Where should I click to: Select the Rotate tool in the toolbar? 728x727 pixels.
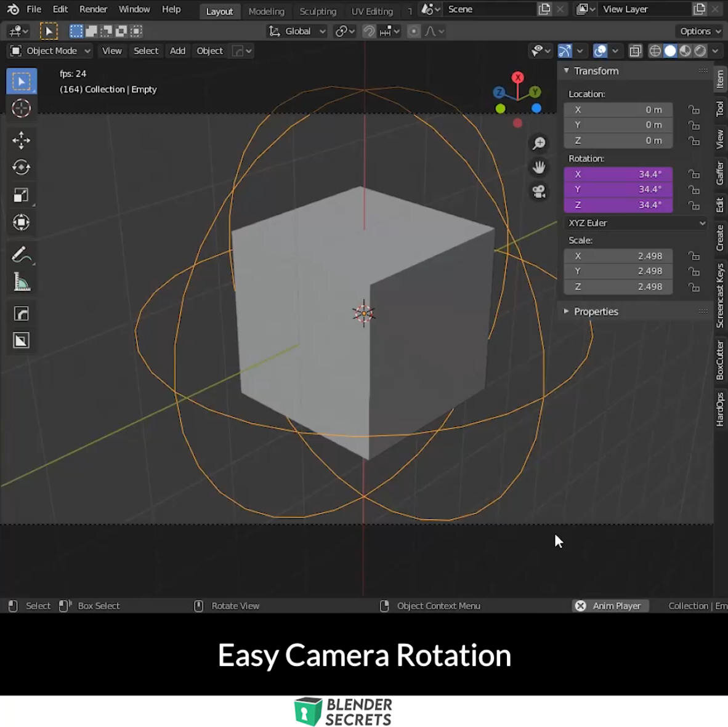(21, 167)
